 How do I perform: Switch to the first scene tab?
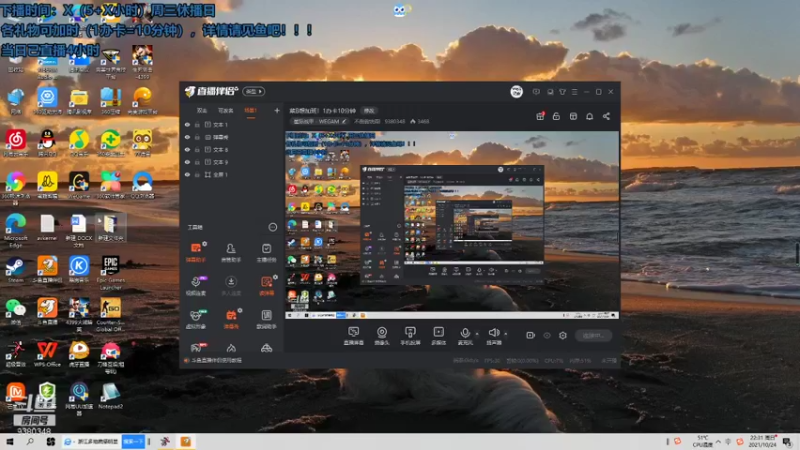click(202, 111)
